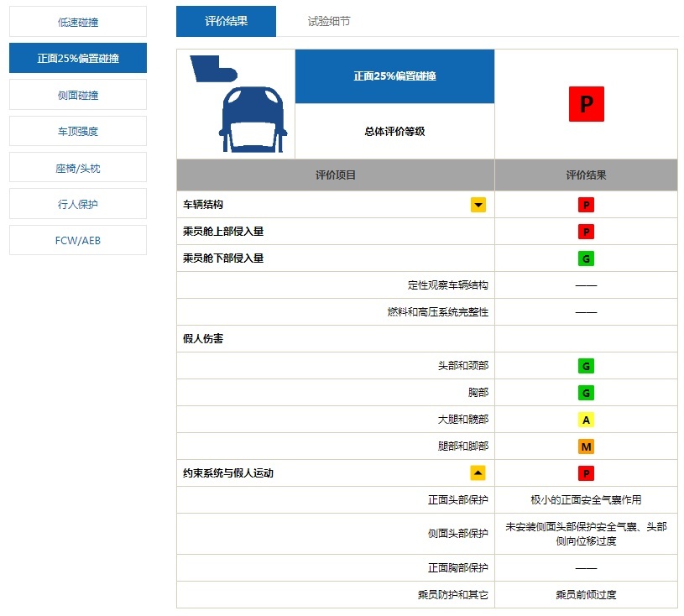This screenshot has width=684, height=616.
Task: Click the 评价项目 column header
Action: click(336, 175)
